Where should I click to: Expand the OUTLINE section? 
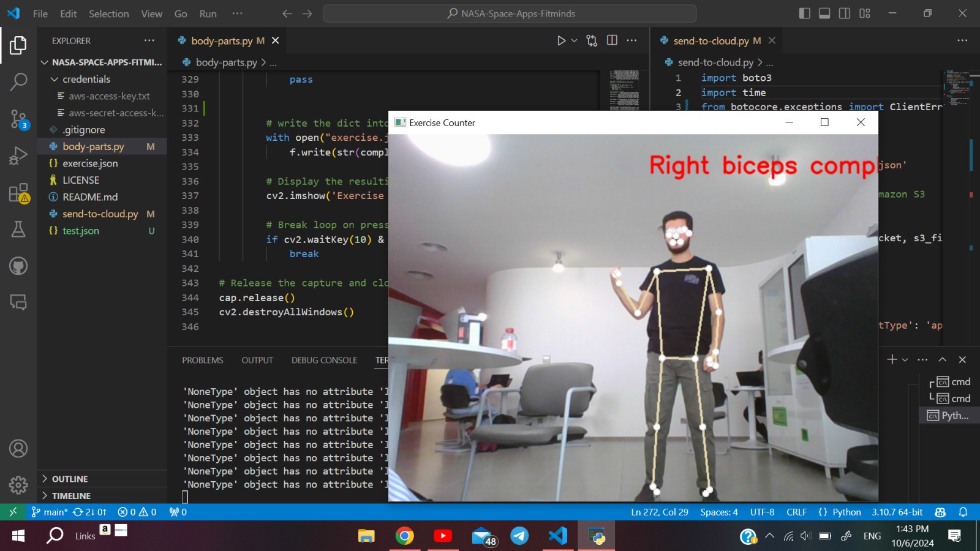pyautogui.click(x=102, y=479)
